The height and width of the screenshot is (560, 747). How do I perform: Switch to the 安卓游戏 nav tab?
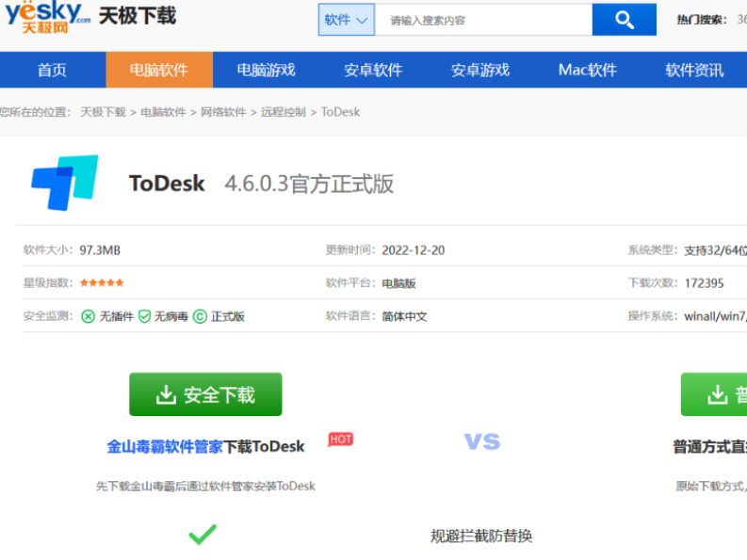point(480,70)
